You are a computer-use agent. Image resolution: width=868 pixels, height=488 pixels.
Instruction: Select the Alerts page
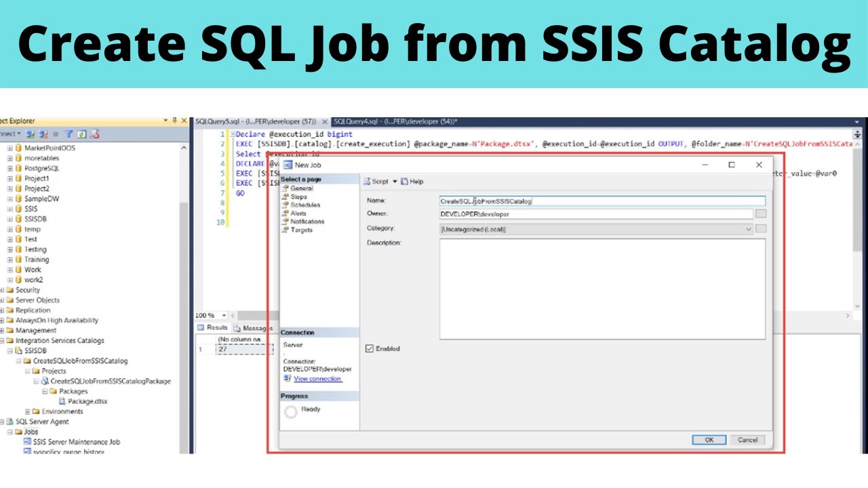pos(298,213)
